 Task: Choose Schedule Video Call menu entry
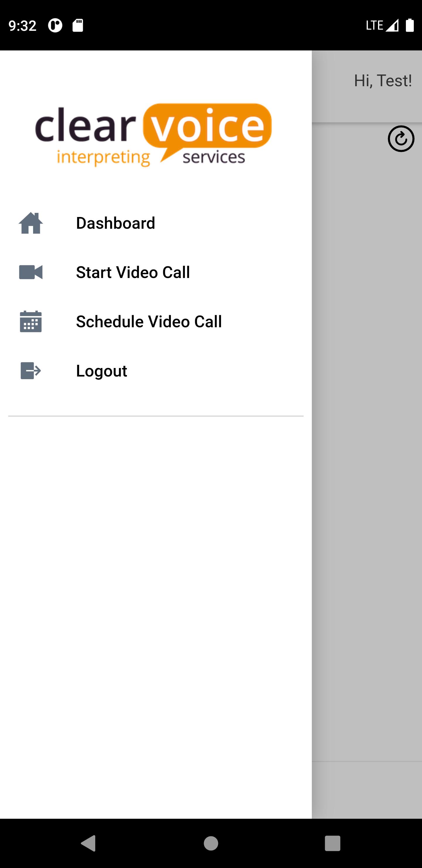pyautogui.click(x=156, y=321)
